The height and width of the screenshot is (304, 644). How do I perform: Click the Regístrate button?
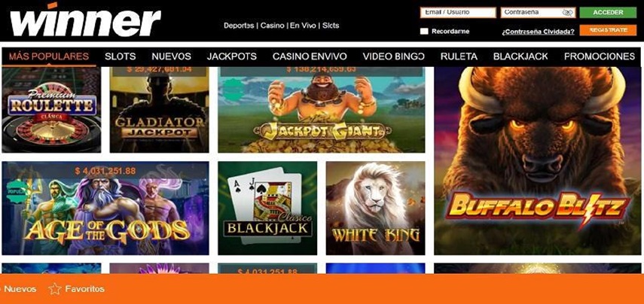pos(608,30)
